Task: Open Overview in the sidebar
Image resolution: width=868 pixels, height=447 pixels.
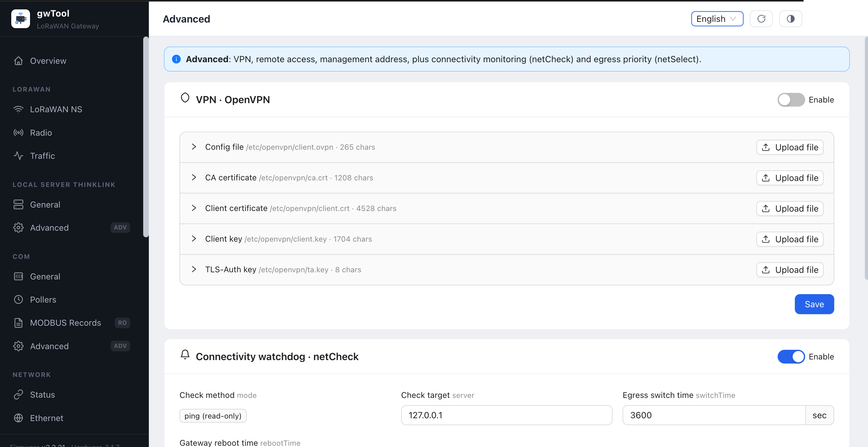Action: [71, 61]
